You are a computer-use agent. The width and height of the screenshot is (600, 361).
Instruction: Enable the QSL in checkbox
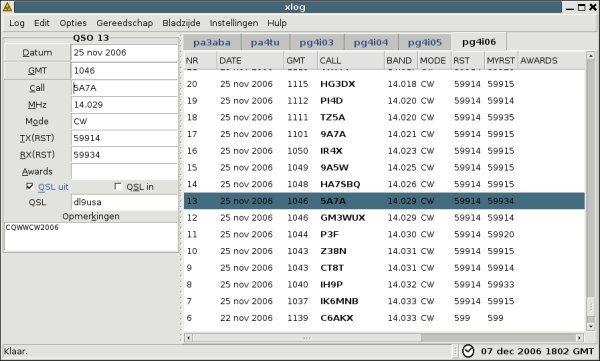pyautogui.click(x=118, y=186)
